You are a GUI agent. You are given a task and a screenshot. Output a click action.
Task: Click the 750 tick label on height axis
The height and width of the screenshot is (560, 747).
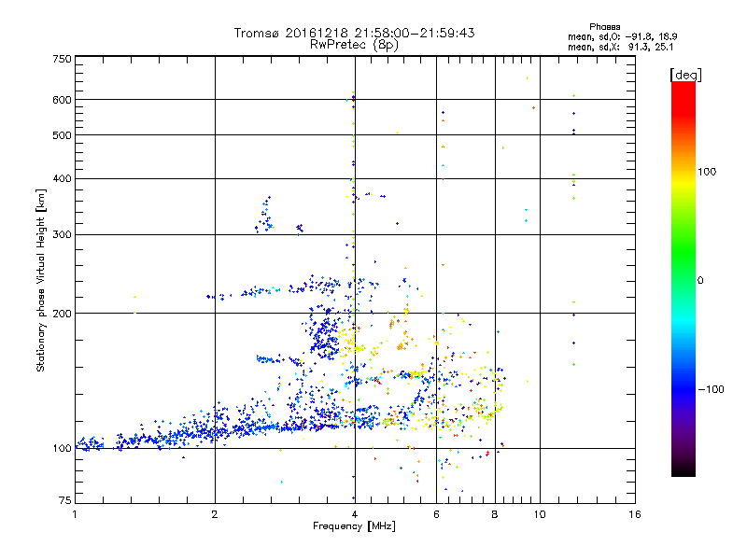pos(62,59)
